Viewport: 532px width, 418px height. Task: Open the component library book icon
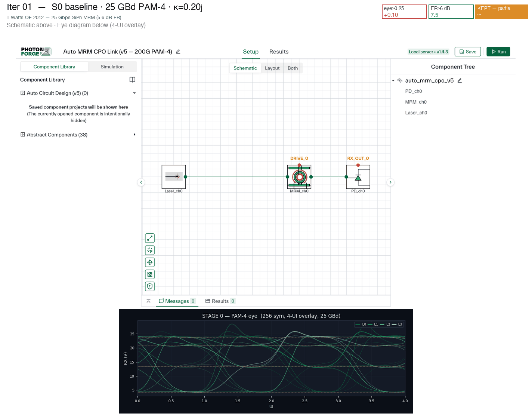point(132,80)
